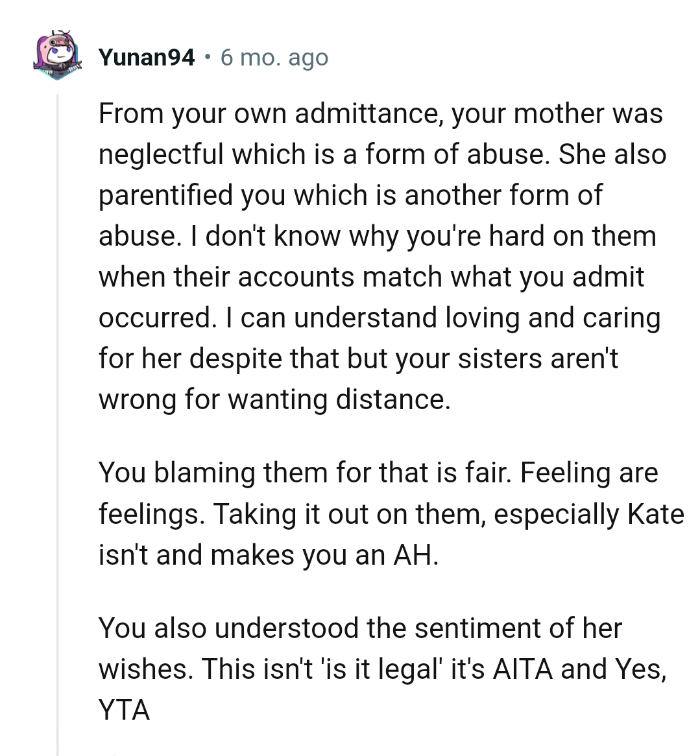Open Yunan94's avatar profile picture
This screenshot has height=756, width=700.
point(57,55)
